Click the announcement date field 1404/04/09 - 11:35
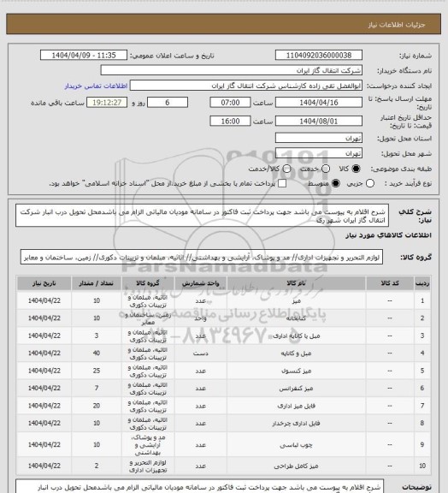This screenshot has height=493, width=448. (x=84, y=55)
